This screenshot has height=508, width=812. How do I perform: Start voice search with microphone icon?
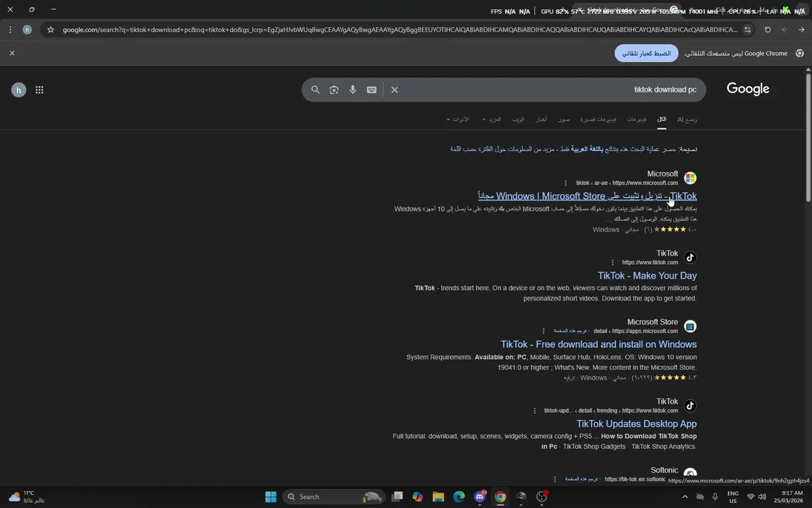(352, 90)
